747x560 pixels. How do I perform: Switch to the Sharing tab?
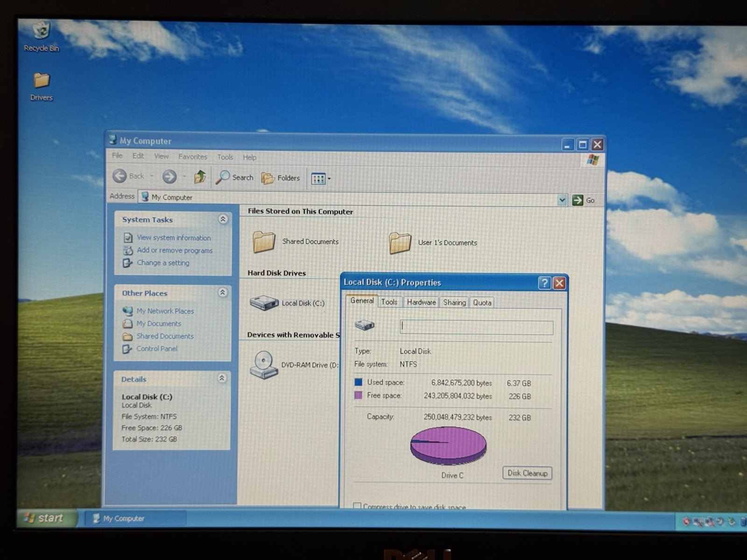[x=454, y=302]
